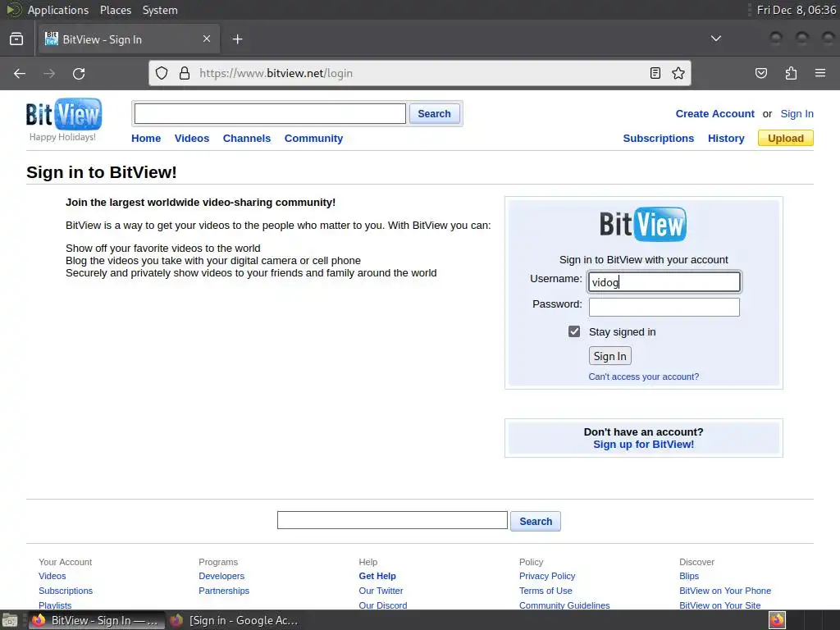Screen dimensions: 840x630
Task: Open footer Get Help link
Action: [377, 576]
